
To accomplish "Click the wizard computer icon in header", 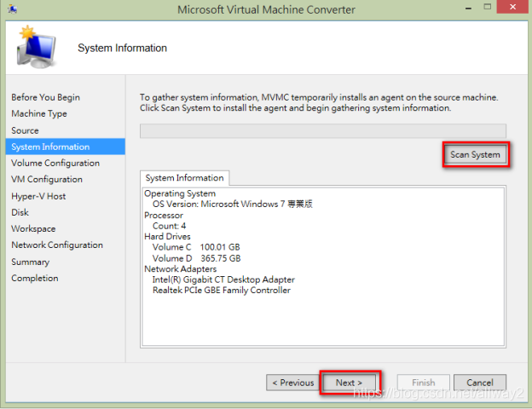I will 37,47.
